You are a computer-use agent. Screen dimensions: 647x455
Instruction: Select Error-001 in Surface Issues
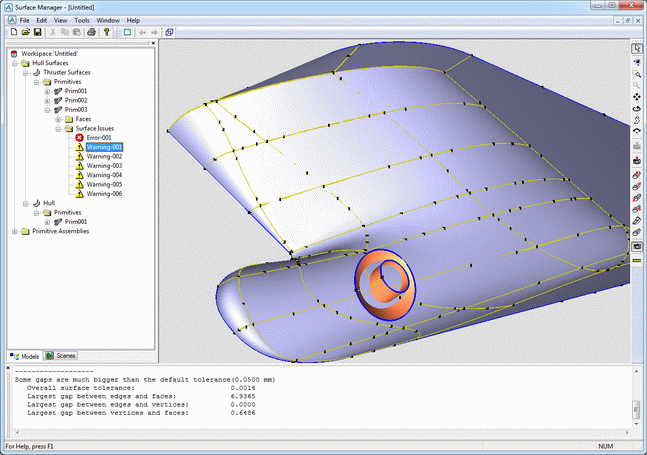click(99, 138)
